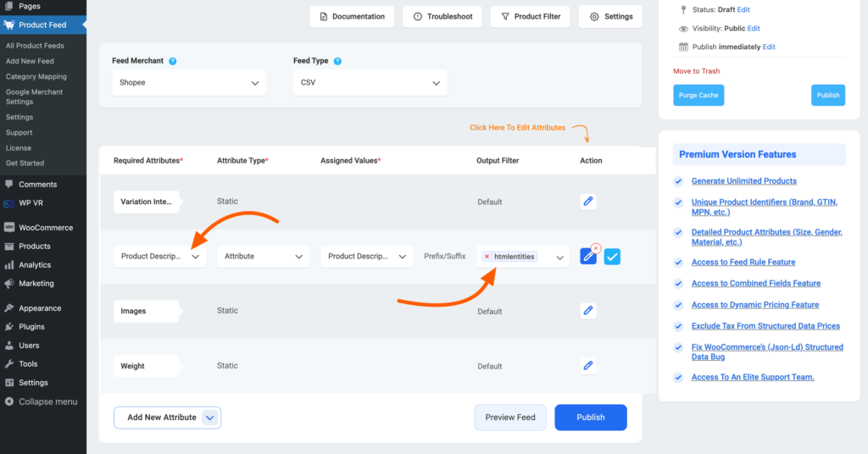Viewport: 868px width, 454px height.
Task: Click the Tools wrench icon
Action: pyautogui.click(x=8, y=364)
